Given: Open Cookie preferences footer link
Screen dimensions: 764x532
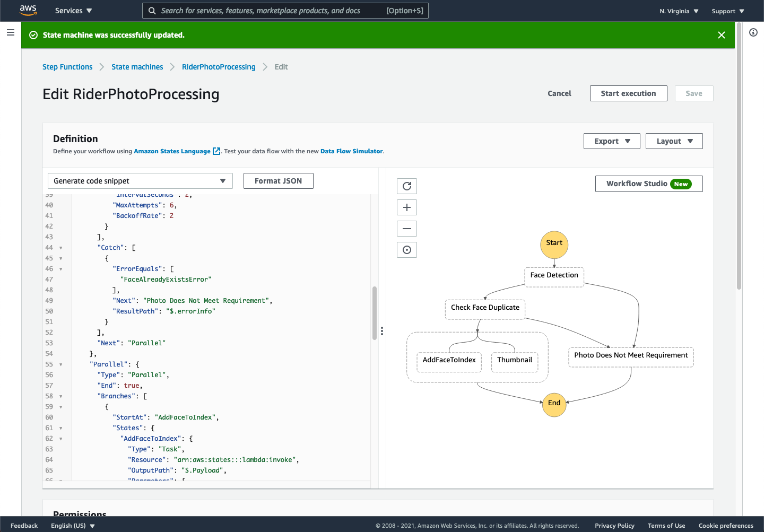Looking at the screenshot, I should point(726,526).
